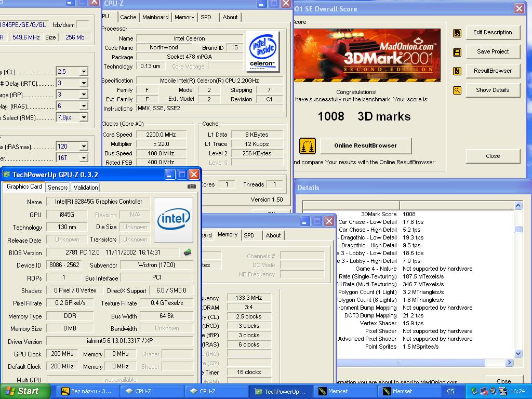
Task: Click scroll-down arrow in Details list
Action: (518, 353)
